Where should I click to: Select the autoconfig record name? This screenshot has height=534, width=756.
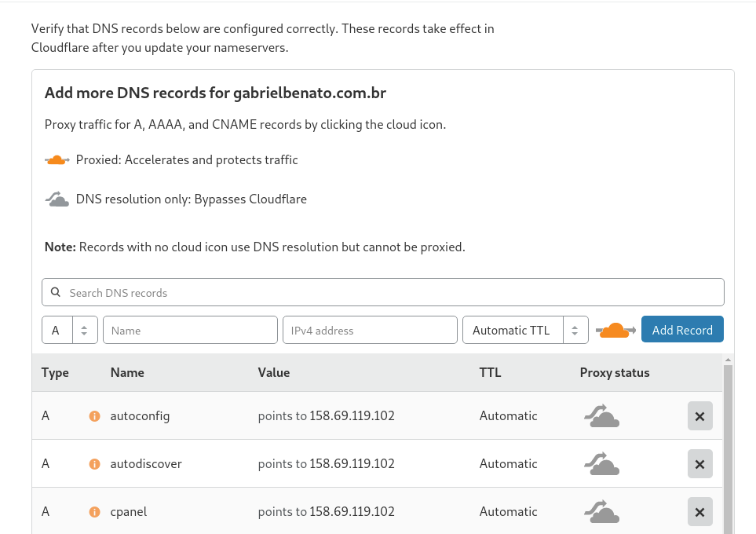point(140,416)
